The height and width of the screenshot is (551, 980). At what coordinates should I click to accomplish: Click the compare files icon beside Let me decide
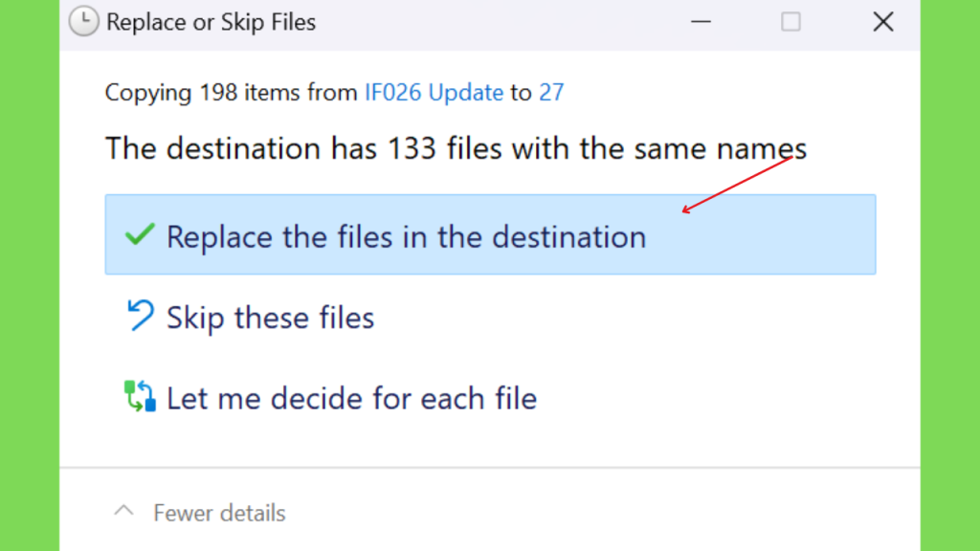[140, 396]
